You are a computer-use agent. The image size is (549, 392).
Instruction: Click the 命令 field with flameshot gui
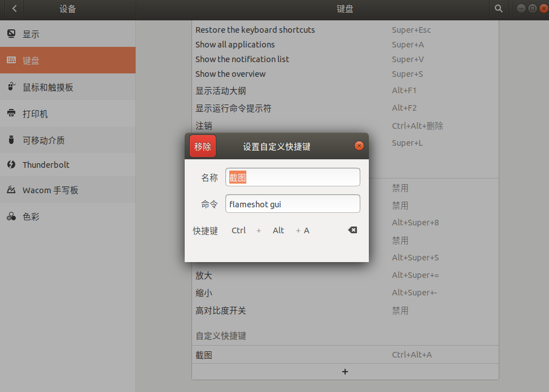(x=293, y=204)
